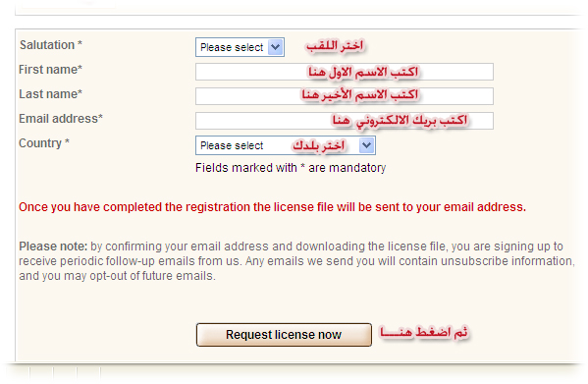Click Arabic annotation beside the Salutation dropdown

pos(335,46)
